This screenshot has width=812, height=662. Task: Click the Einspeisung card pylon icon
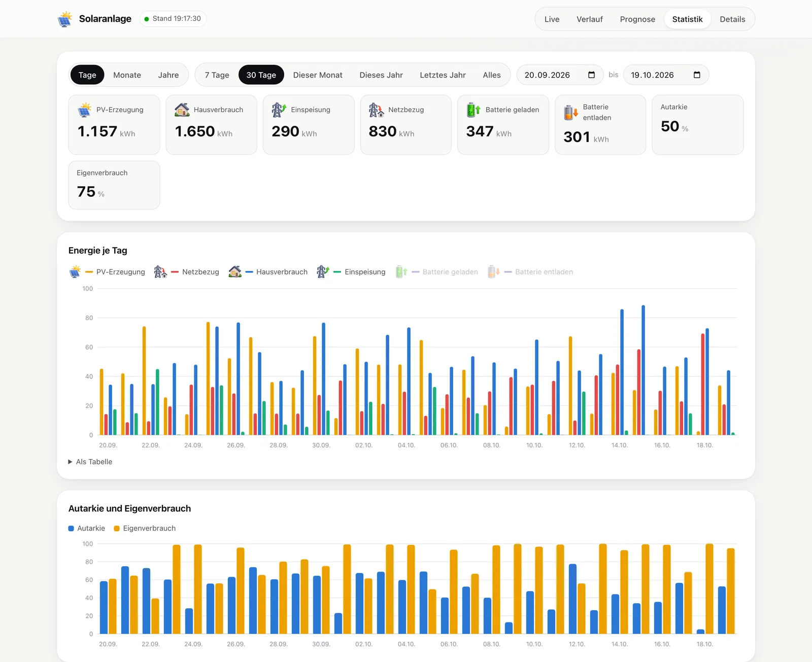pyautogui.click(x=279, y=110)
